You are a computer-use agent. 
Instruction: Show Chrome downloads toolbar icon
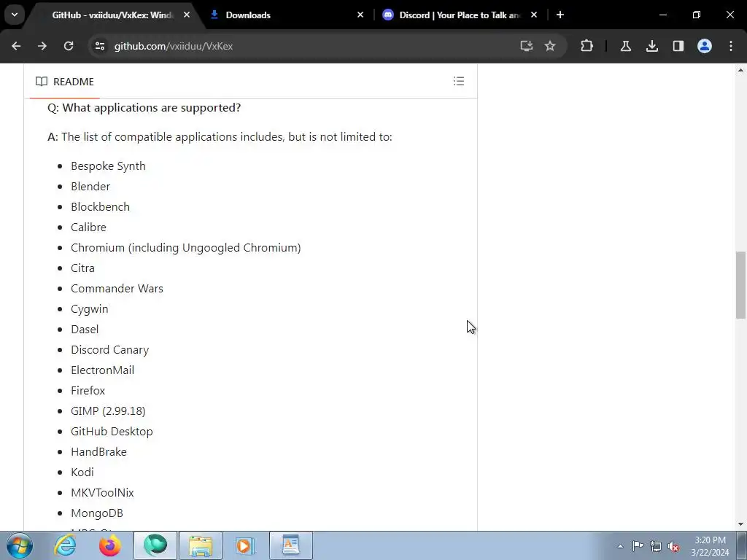point(651,46)
